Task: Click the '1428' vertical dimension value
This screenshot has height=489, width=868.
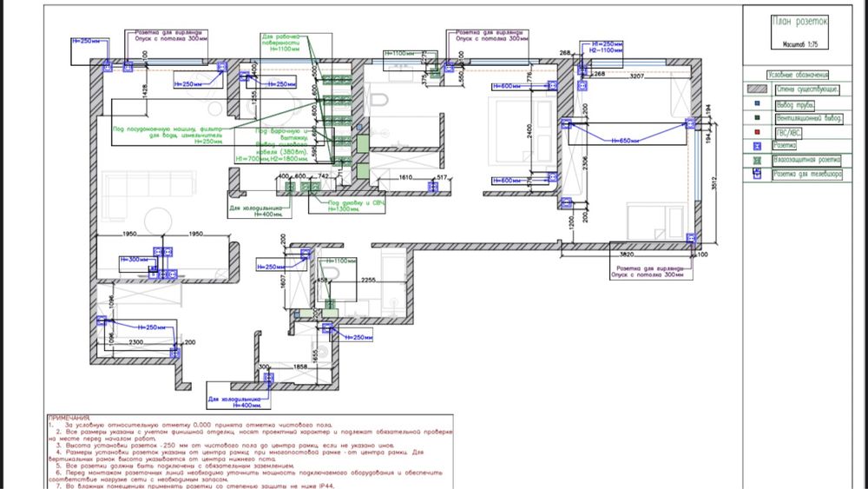Action: (145, 91)
